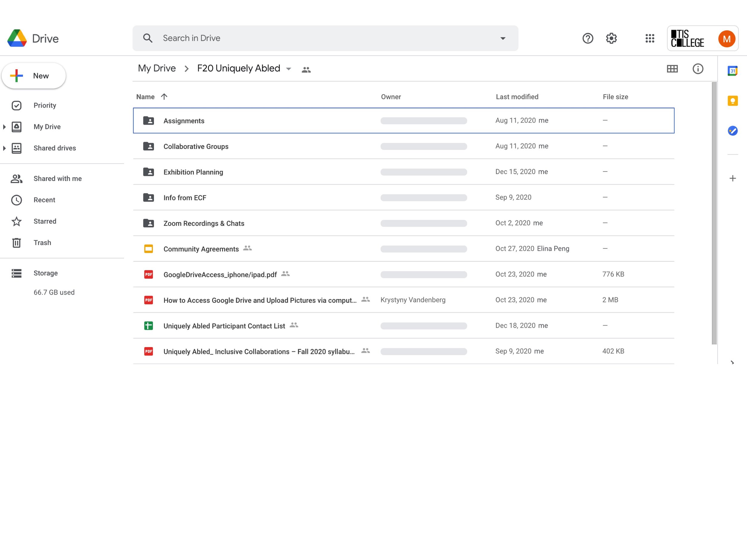Select Zoom Recordings & Chats folder
This screenshot has height=560, width=747.
[x=404, y=223]
